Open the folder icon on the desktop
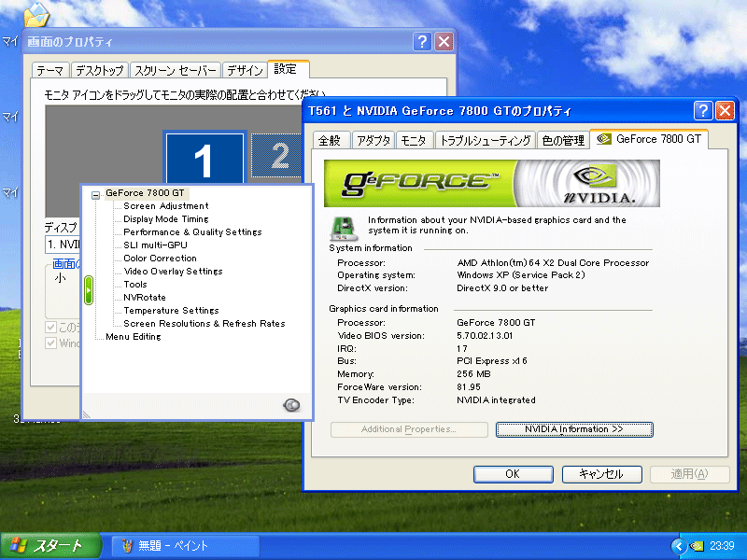This screenshot has height=560, width=747. (x=36, y=14)
